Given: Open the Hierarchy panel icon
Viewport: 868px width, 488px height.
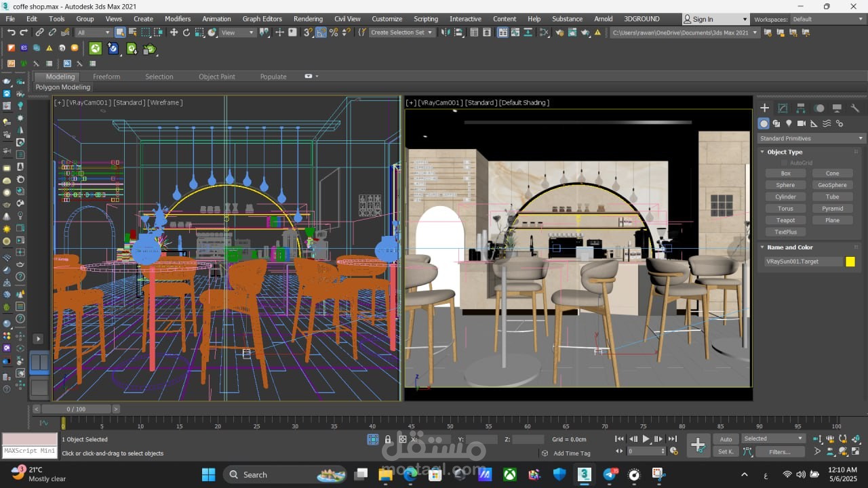Looking at the screenshot, I should pos(801,108).
